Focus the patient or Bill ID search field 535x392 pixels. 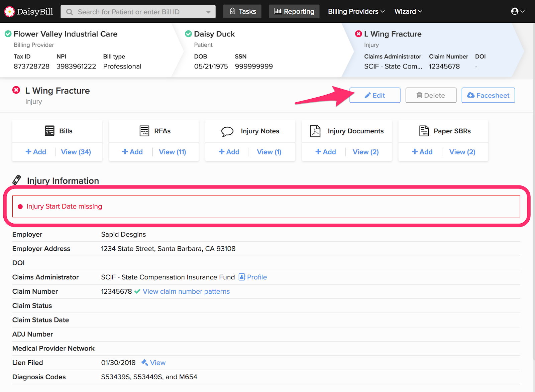pos(137,12)
